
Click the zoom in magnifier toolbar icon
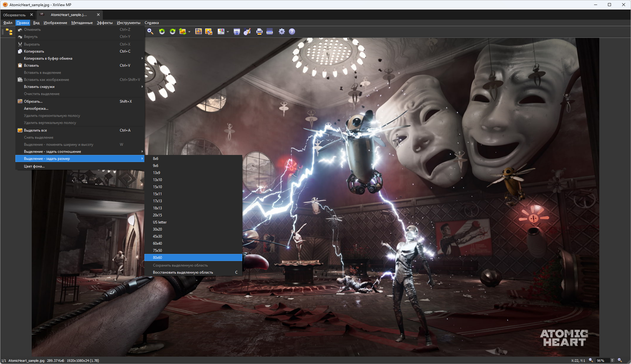[150, 31]
